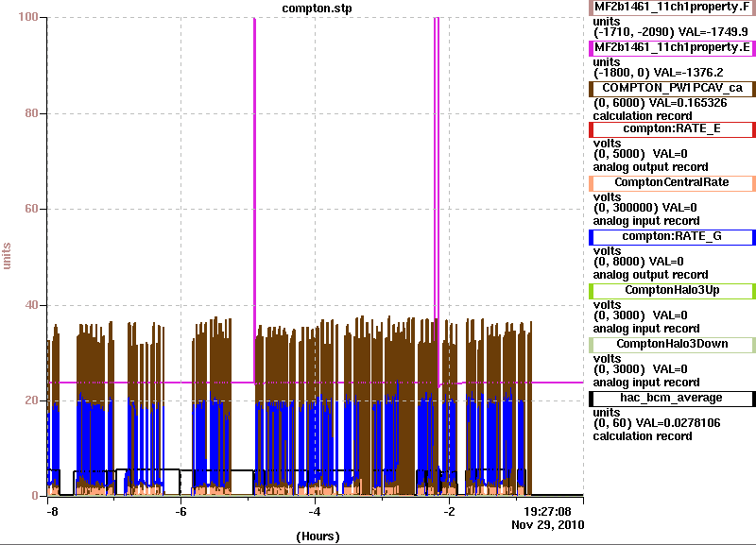Select the MF2b1461_11ch1property.E legend entry
756x545 pixels.
coord(672,48)
